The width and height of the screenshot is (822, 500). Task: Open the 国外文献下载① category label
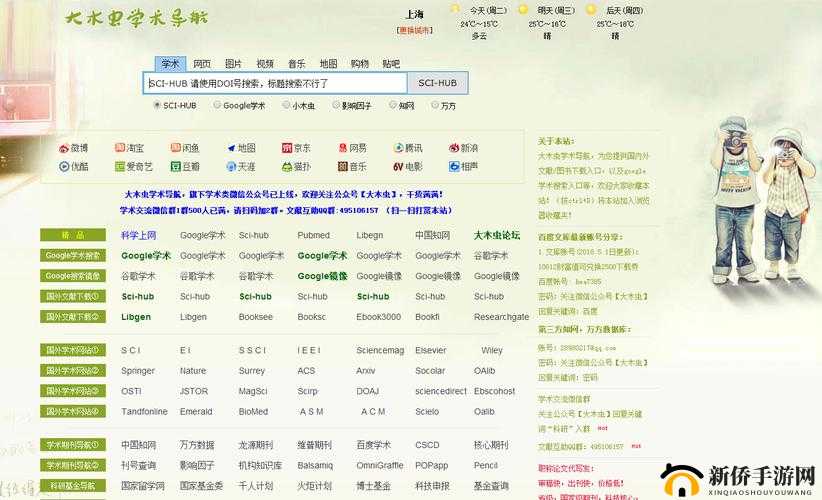coord(73,296)
